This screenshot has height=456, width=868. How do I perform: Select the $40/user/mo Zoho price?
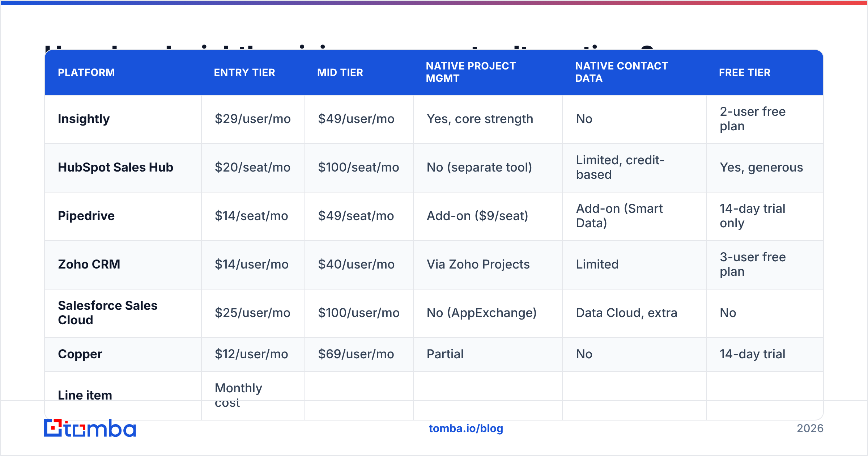click(356, 264)
